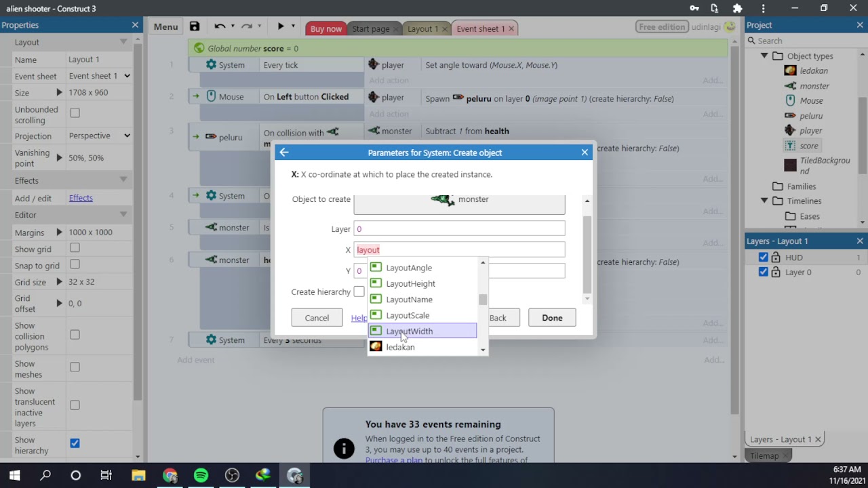Click the X coordinate input field
The image size is (868, 488).
point(459,250)
